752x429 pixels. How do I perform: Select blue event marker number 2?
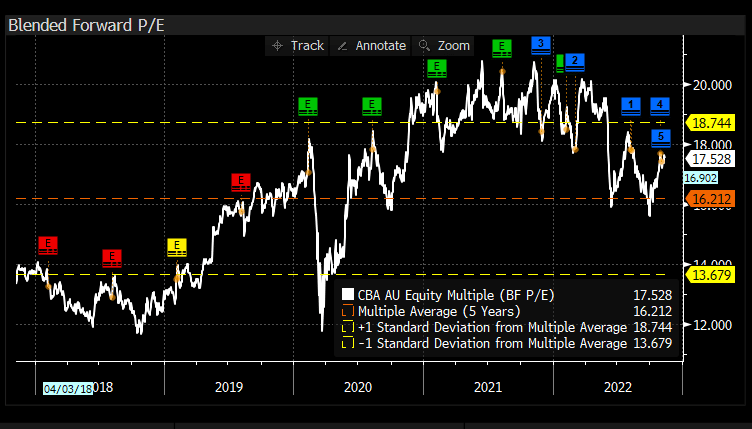574,62
